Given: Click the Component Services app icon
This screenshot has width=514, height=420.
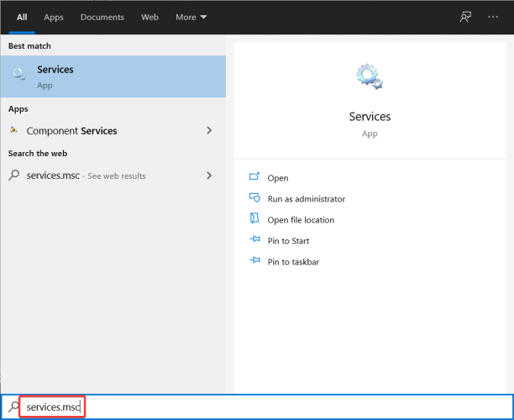Looking at the screenshot, I should tap(14, 130).
